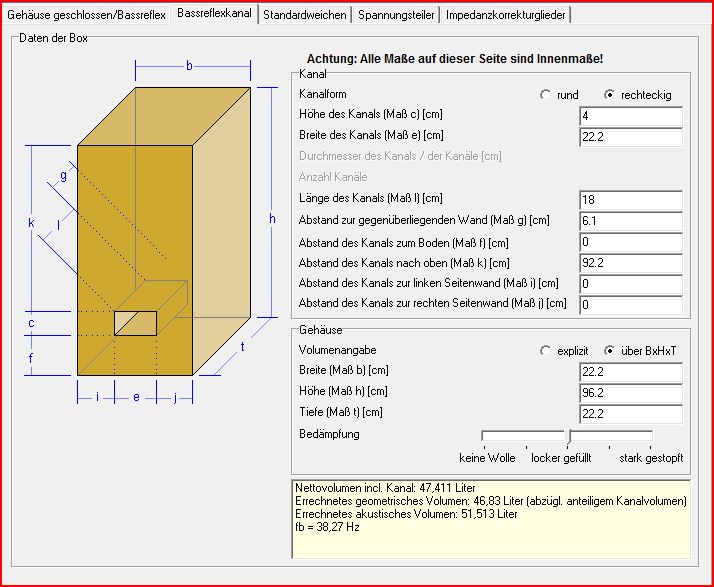Choose 'über BxHxT' Volumenangabe option
Image resolution: width=714 pixels, height=587 pixels.
point(609,351)
